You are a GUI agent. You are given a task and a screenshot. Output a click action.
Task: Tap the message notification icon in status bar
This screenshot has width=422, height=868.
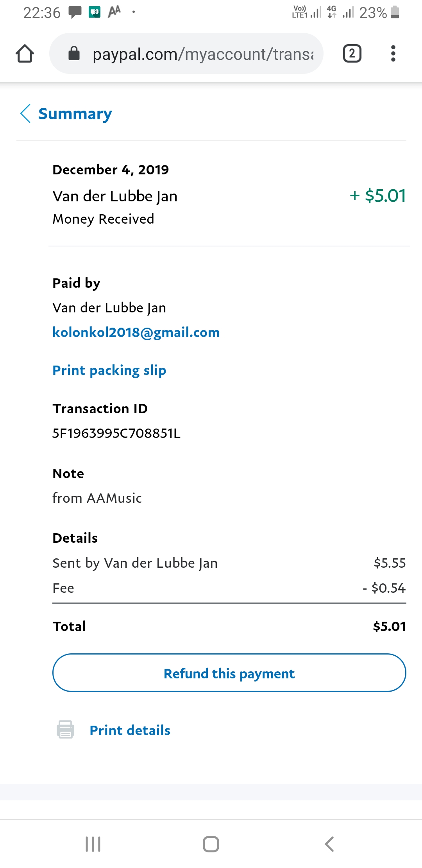pyautogui.click(x=75, y=12)
